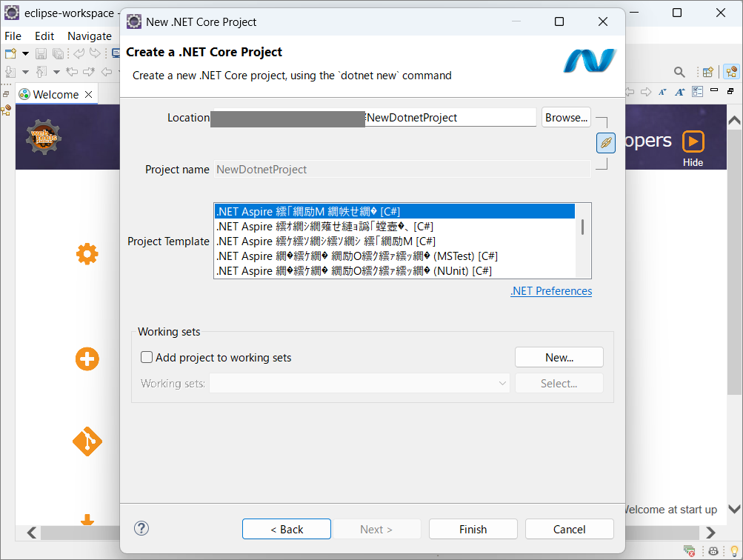Click the orange Git diamond icon
Viewport: 743px width, 560px height.
pos(87,441)
